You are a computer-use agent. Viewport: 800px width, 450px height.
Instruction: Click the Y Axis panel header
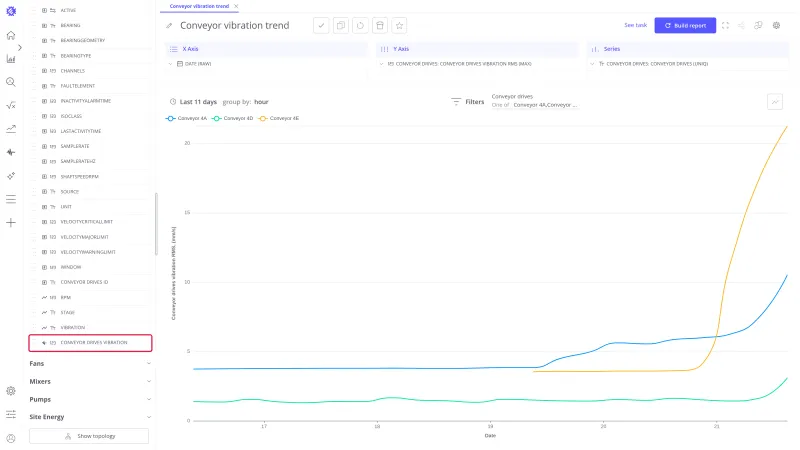[x=477, y=49]
